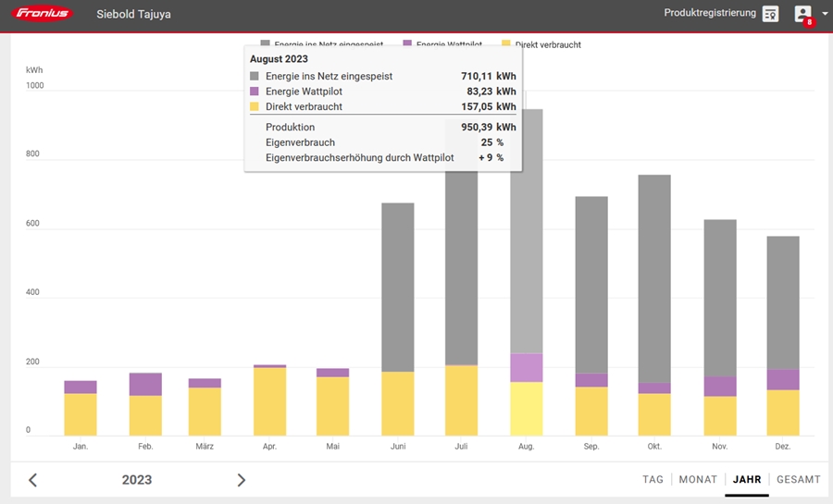Go to the next year arrow
Screen dimensions: 833x504
(x=242, y=480)
